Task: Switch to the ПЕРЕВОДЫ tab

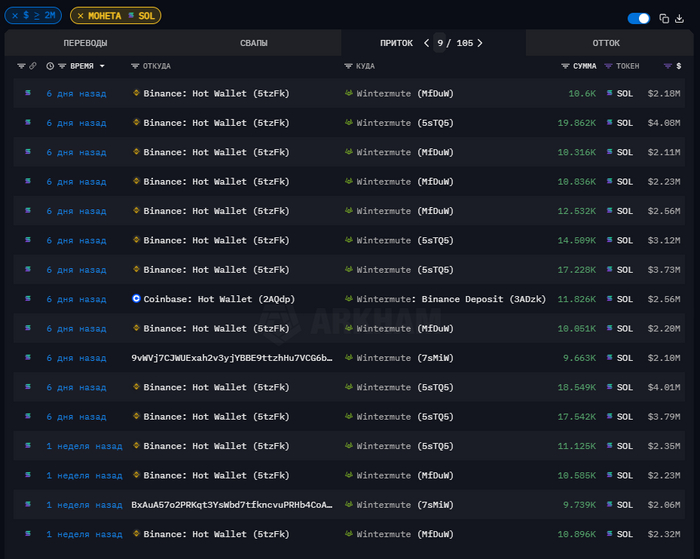Action: tap(85, 43)
